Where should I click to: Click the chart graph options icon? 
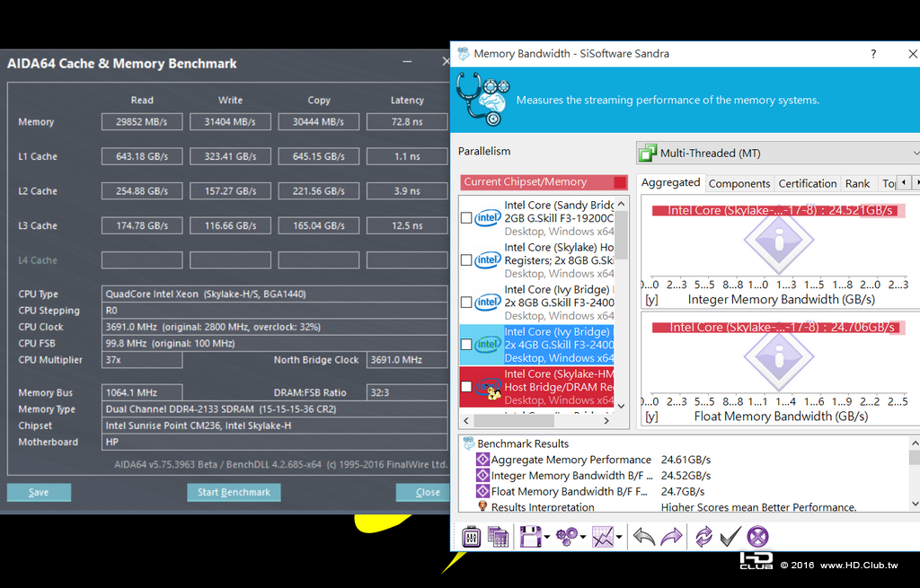[603, 537]
